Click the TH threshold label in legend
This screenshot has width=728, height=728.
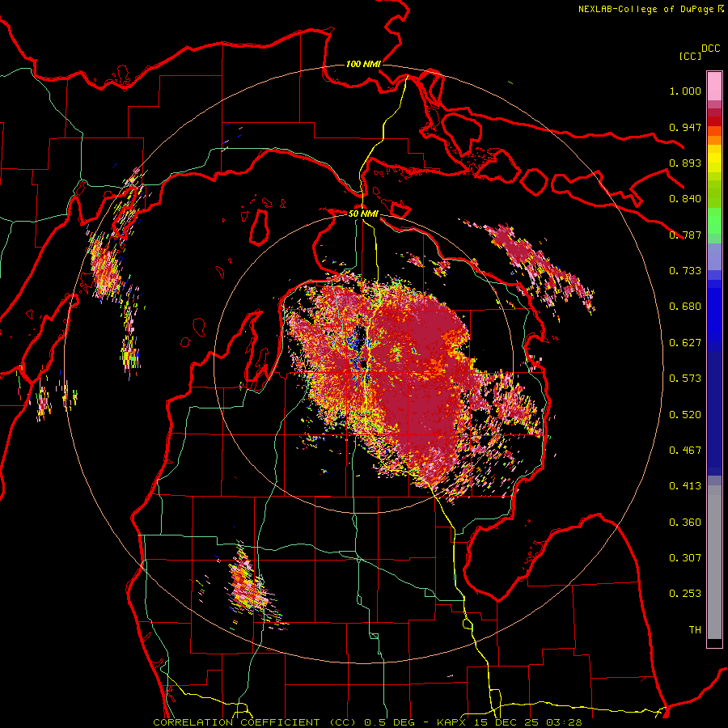(x=695, y=630)
